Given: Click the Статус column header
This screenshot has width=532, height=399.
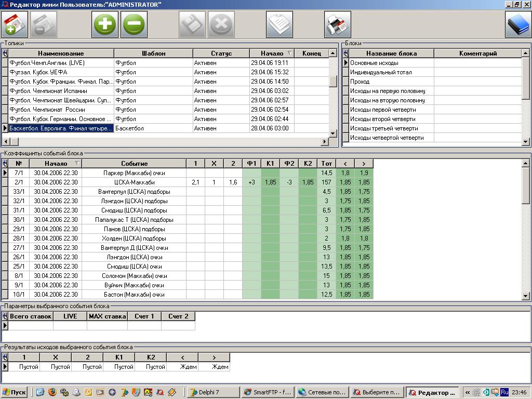Looking at the screenshot, I should pyautogui.click(x=221, y=54).
